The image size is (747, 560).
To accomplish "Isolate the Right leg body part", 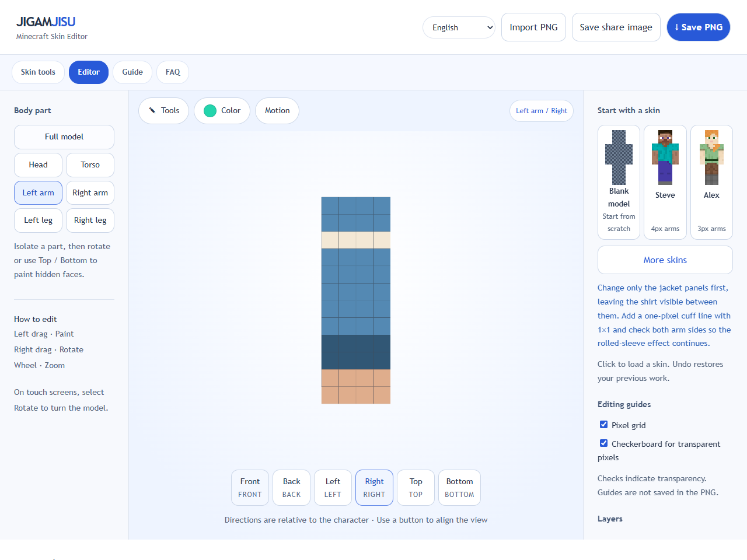I will tap(90, 220).
